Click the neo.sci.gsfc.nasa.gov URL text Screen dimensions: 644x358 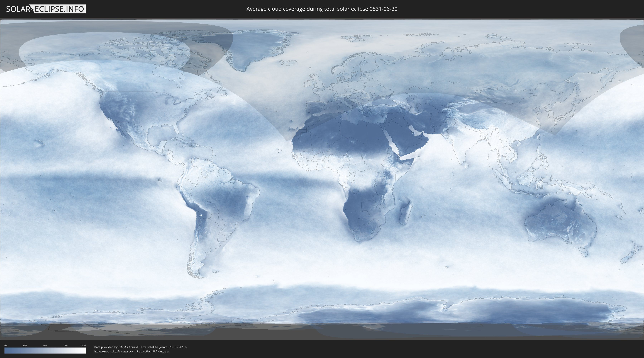pos(114,351)
